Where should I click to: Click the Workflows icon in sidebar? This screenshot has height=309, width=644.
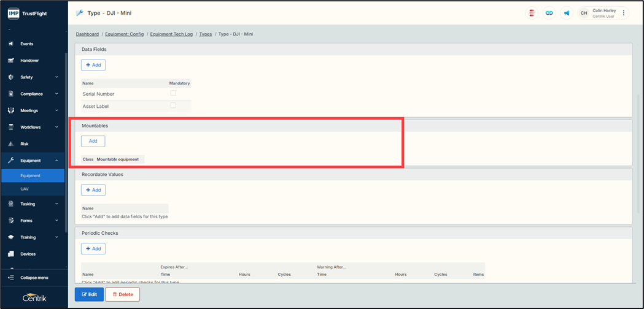11,127
